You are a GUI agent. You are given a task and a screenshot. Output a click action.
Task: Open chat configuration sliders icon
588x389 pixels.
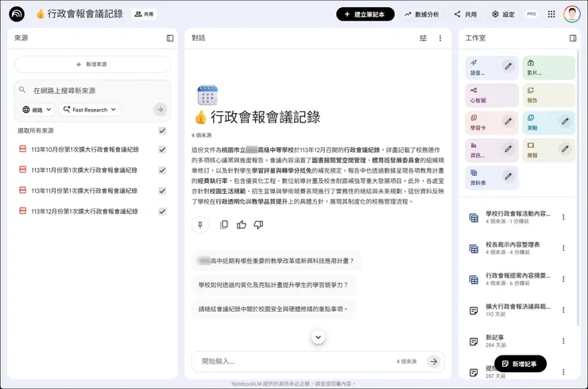click(423, 38)
